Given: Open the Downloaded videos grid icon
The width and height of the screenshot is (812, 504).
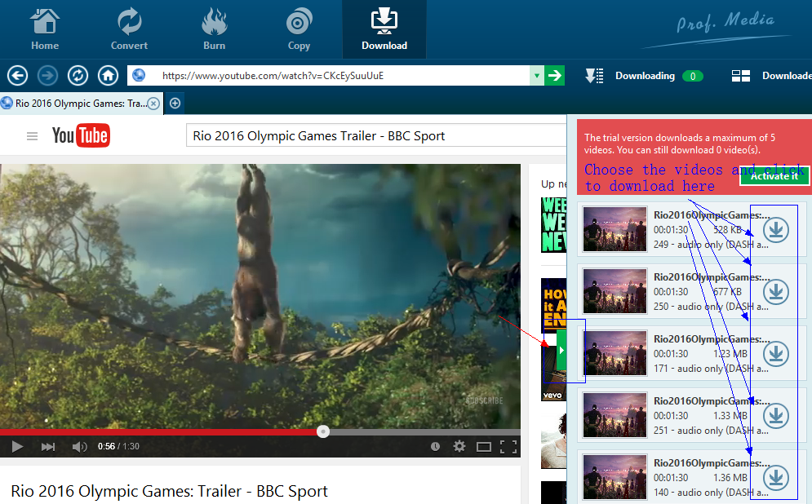Looking at the screenshot, I should pos(740,76).
